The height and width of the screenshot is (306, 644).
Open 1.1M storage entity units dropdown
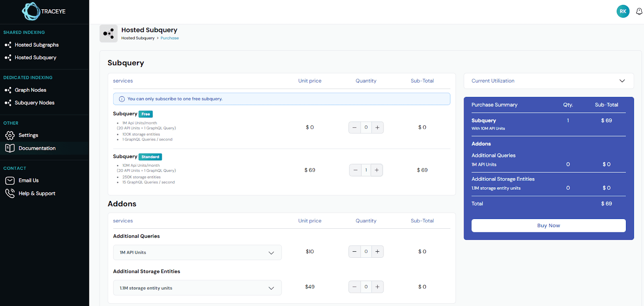(x=197, y=288)
